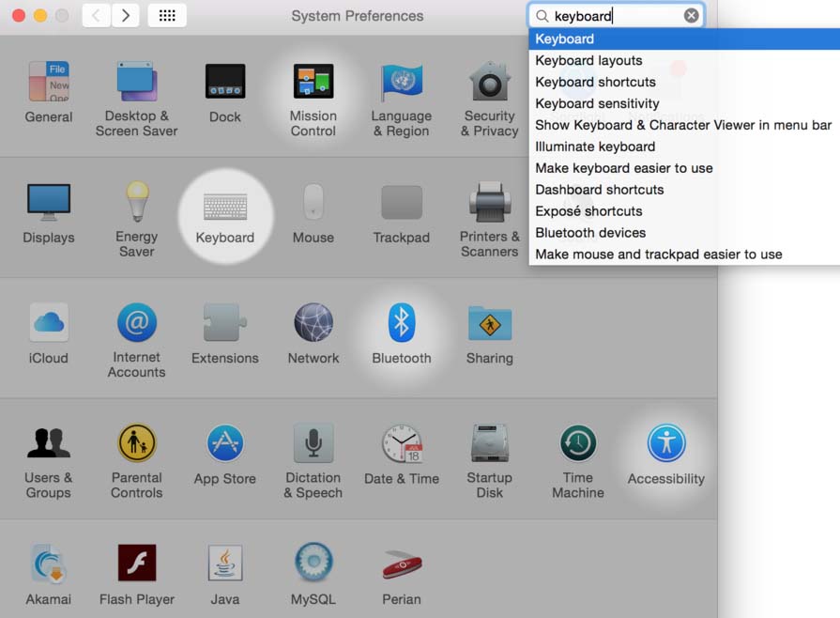This screenshot has height=618, width=840.
Task: Open Printers & Scanners preferences
Action: (490, 219)
